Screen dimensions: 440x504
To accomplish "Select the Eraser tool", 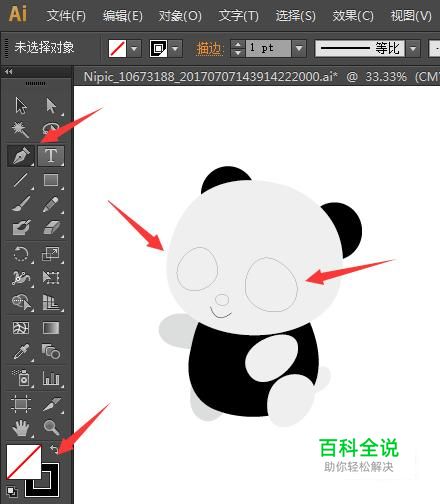I will pos(51,228).
